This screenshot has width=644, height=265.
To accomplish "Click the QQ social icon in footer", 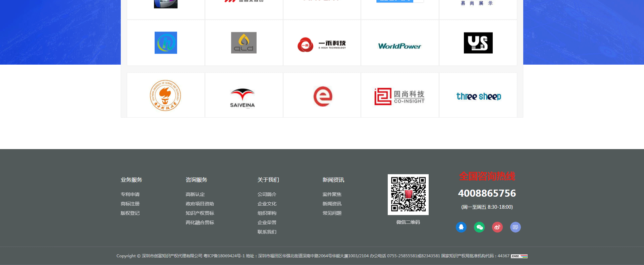I will coord(461,227).
